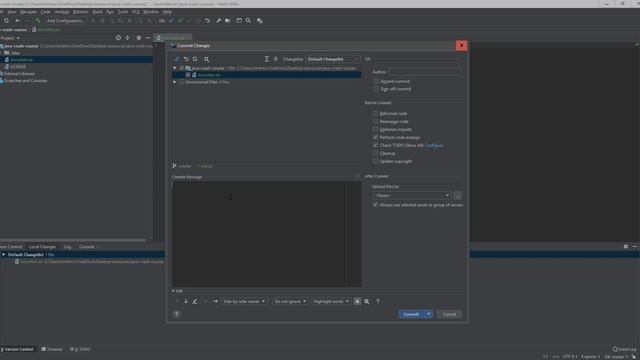
Task: Disable Check TODO checkbox
Action: click(375, 145)
